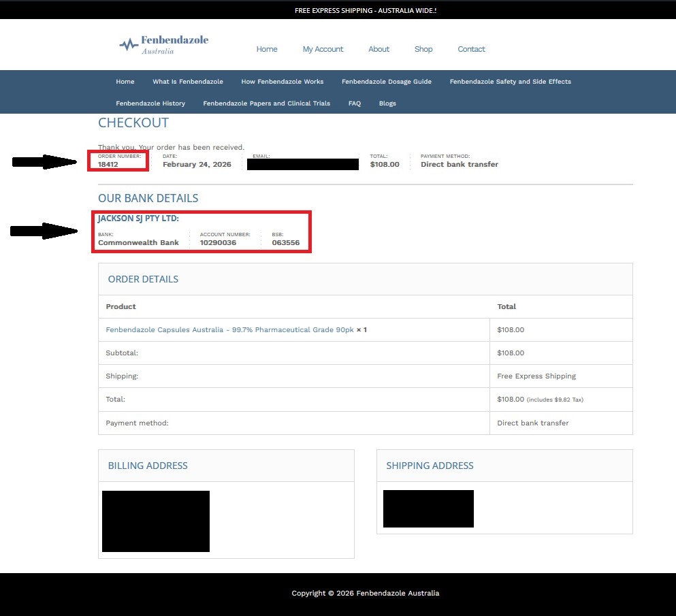Open Fenbendazole Papers and Clinical Trials
This screenshot has width=676, height=616.
[x=267, y=103]
